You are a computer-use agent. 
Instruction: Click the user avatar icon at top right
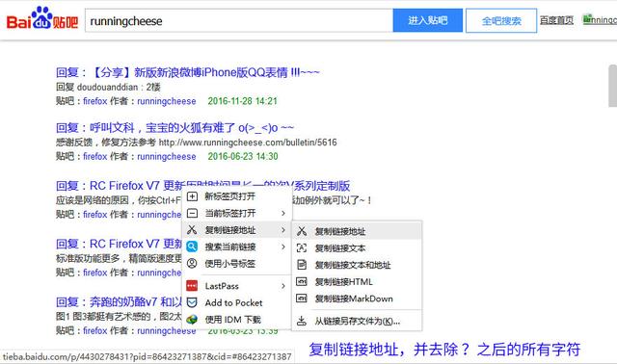tap(588, 19)
